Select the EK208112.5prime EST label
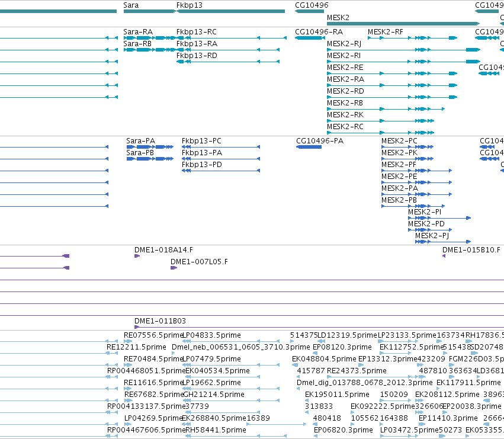The image size is (504, 439). click(447, 395)
